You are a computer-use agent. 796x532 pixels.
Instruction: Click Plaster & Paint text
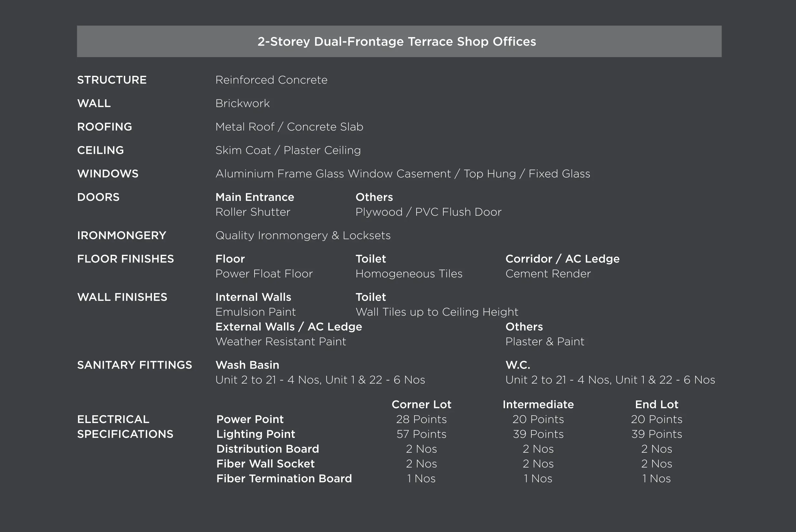tap(544, 341)
